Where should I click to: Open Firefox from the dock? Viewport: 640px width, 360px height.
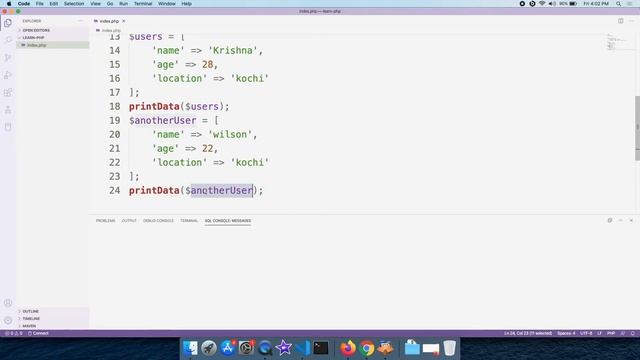pos(348,348)
